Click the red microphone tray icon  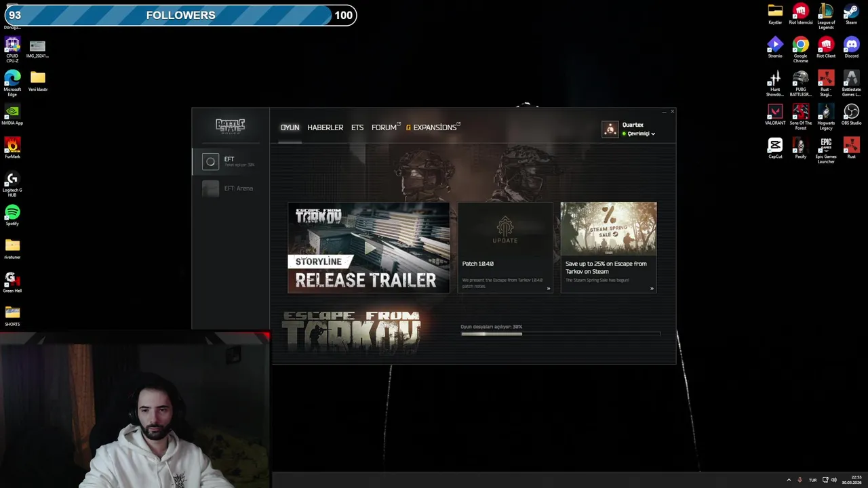pyautogui.click(x=800, y=480)
